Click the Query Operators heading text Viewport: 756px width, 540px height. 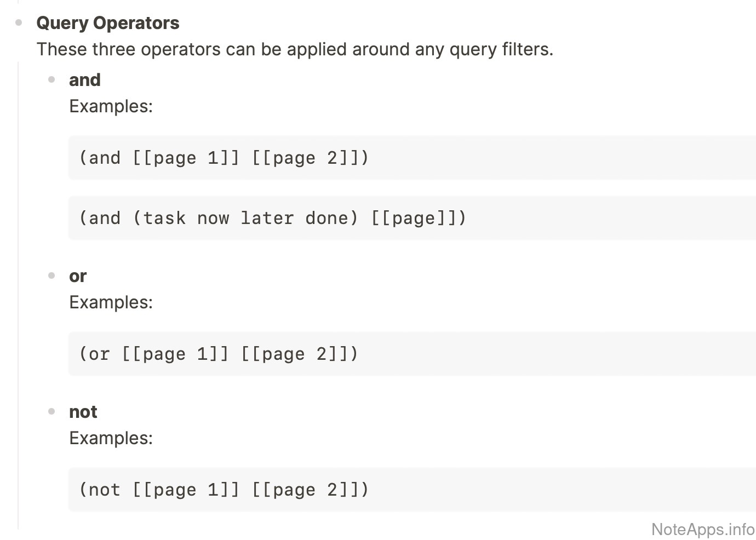pyautogui.click(x=108, y=23)
